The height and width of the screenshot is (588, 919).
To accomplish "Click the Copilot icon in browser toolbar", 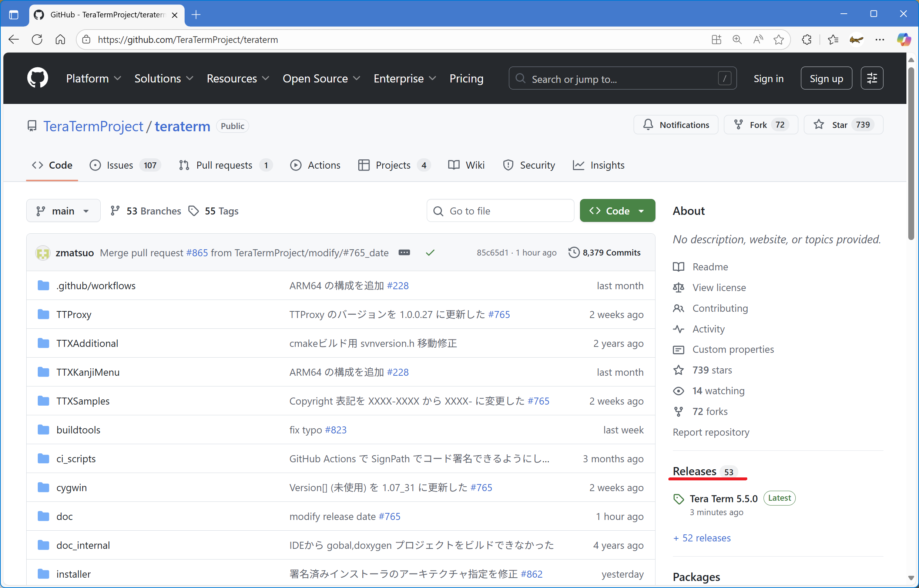I will click(x=904, y=39).
